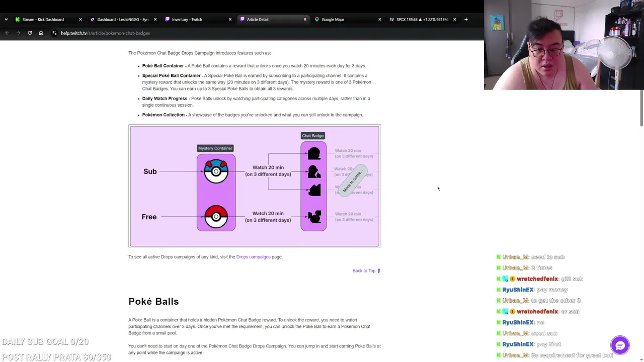Click the Mystery Container label in diagram
Viewport: 644px width, 362px height.
tap(215, 148)
